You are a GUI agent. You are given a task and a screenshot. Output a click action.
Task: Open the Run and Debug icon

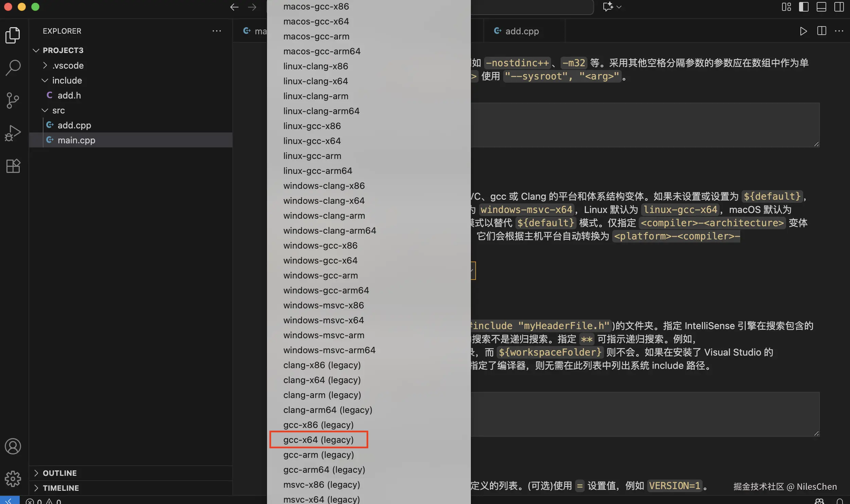(x=13, y=132)
